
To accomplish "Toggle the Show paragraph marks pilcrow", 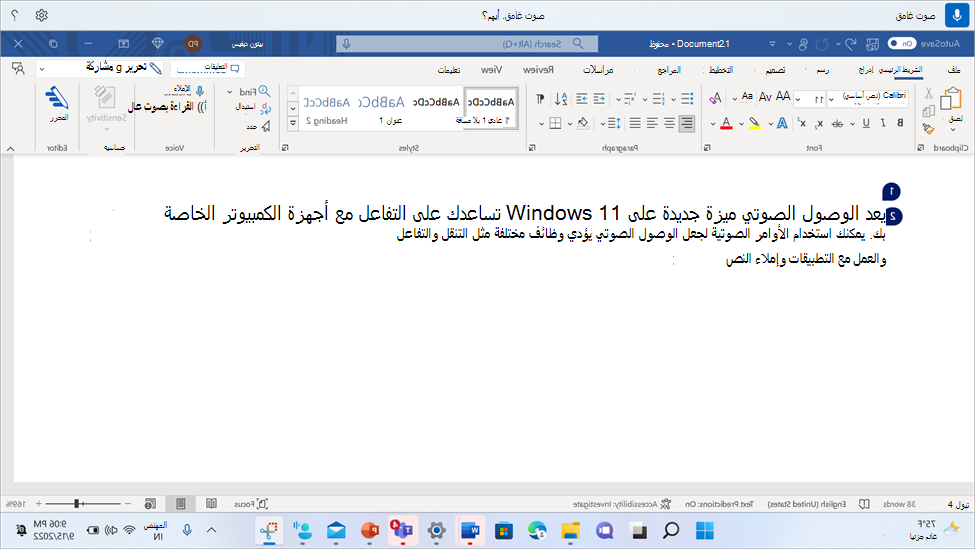I will click(x=540, y=98).
